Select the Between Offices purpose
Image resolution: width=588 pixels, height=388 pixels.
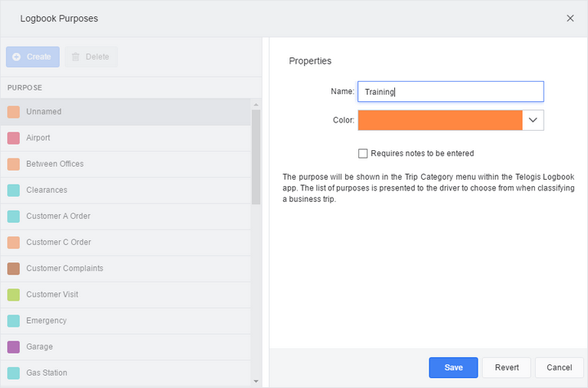[x=125, y=164]
